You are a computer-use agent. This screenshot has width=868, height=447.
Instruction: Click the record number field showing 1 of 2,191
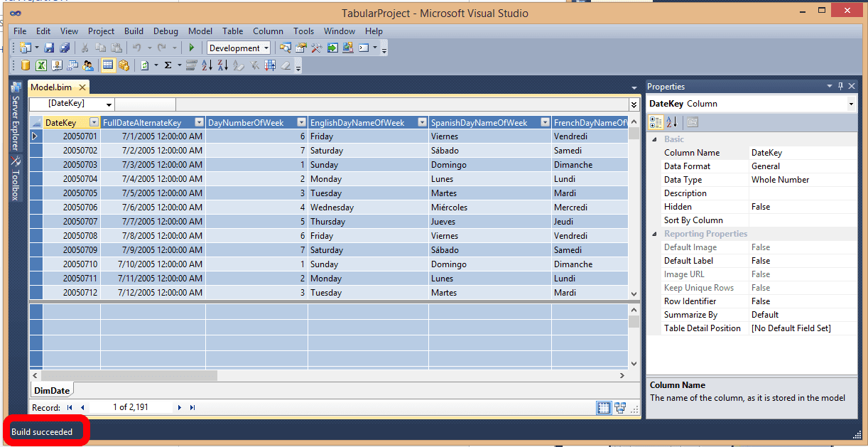click(130, 408)
